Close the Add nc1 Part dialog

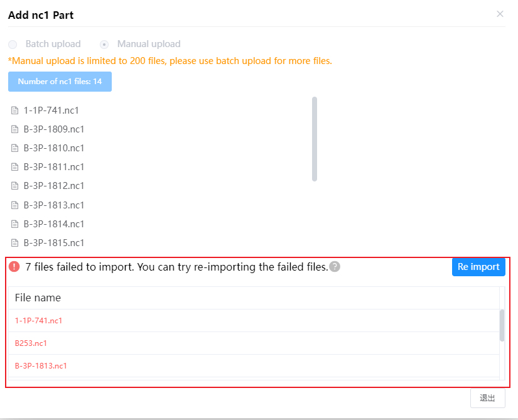(x=500, y=14)
